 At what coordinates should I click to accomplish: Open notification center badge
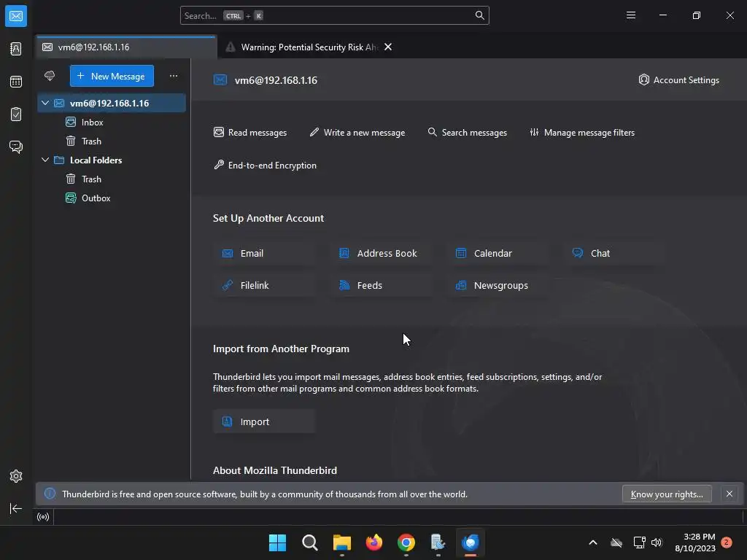point(727,542)
